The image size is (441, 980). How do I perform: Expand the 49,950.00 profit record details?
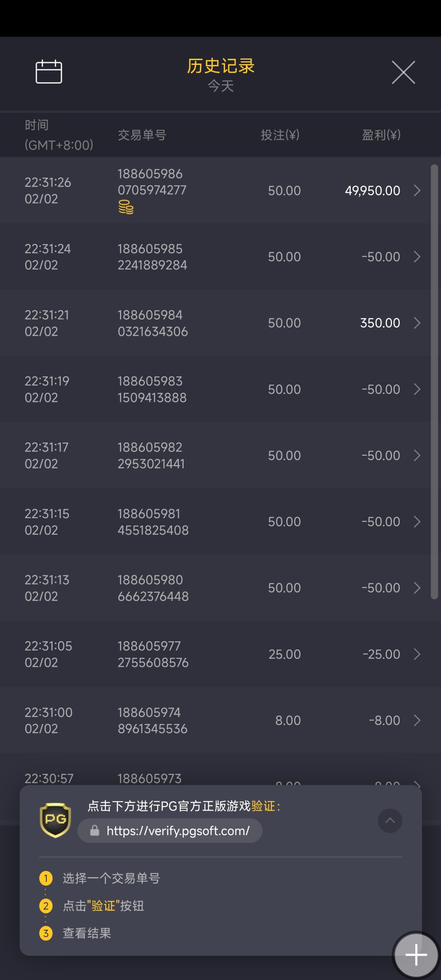pyautogui.click(x=417, y=190)
